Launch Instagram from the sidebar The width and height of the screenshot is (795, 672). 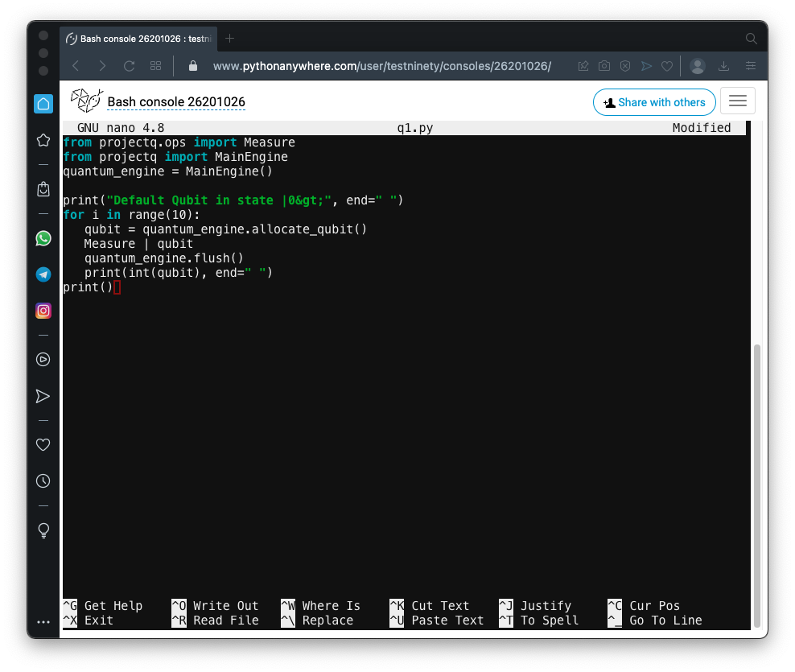[x=43, y=311]
